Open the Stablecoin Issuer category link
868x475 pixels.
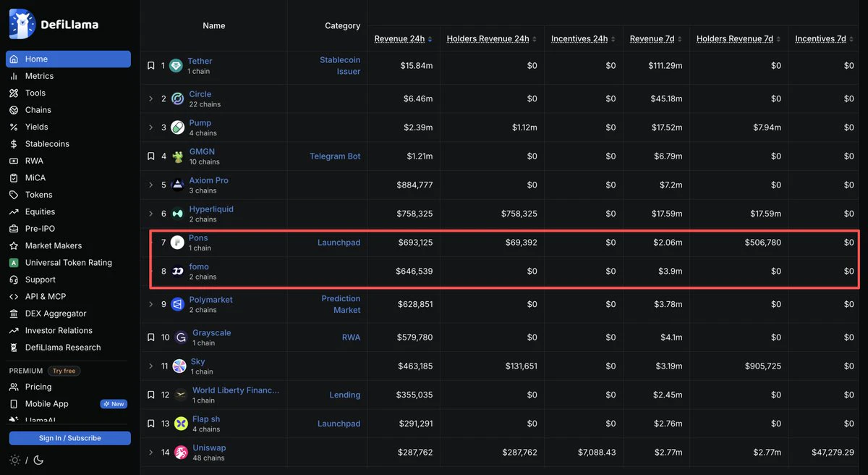[340, 66]
